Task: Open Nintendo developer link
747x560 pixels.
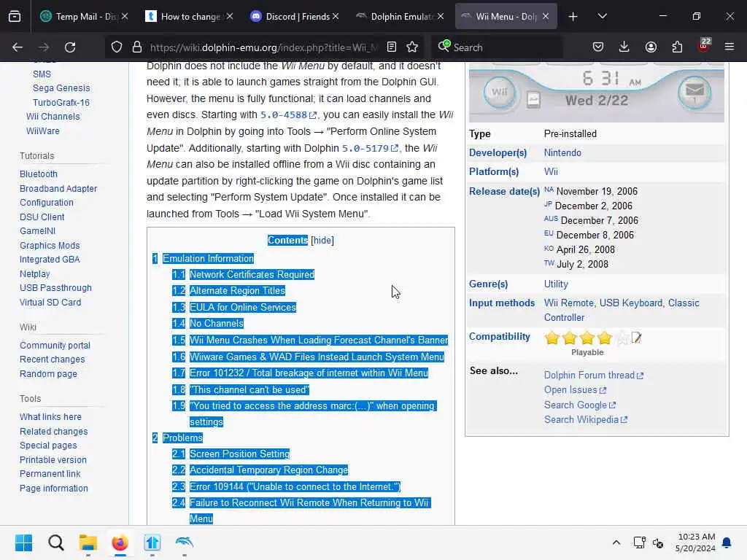Action: tap(562, 153)
